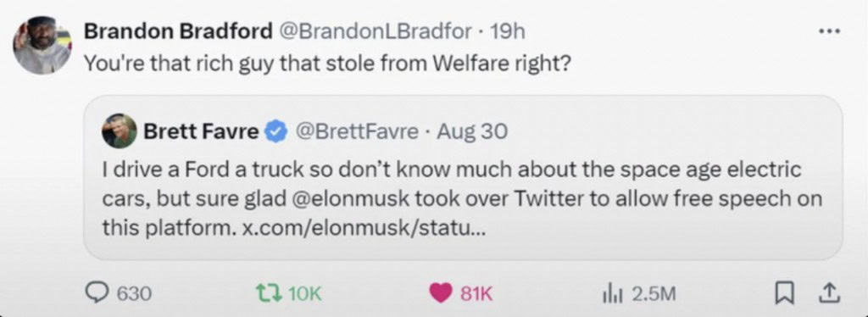This screenshot has width=868, height=317.
Task: Click the Brandon Bradford display name
Action: 178,31
